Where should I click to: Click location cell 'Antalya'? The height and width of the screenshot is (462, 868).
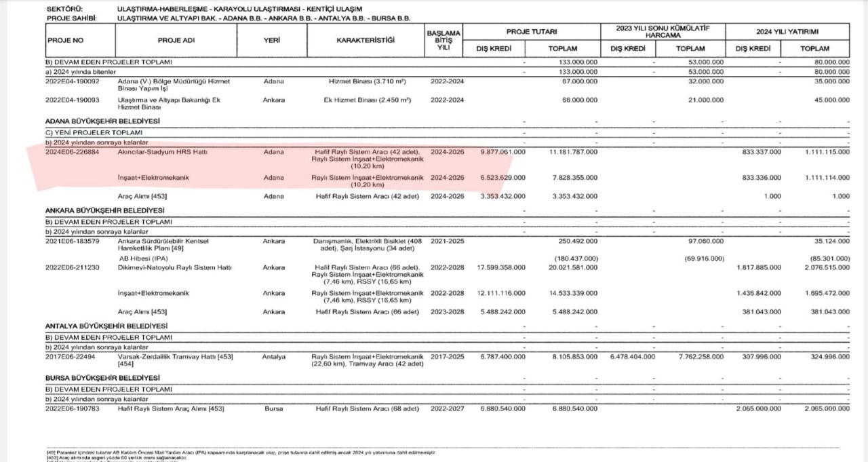[x=274, y=357]
